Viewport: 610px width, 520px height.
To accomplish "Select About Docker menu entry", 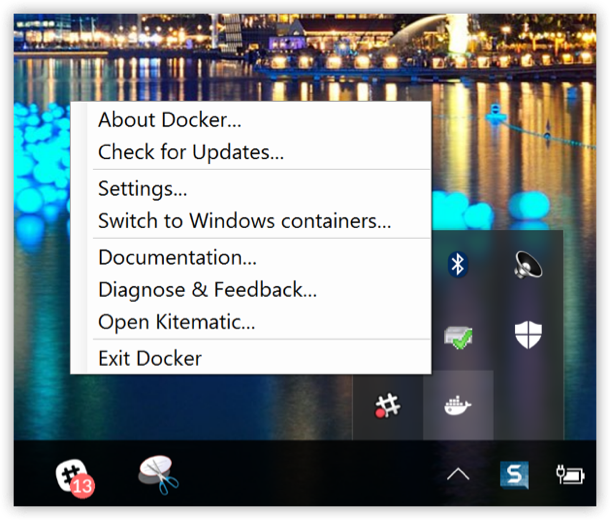I will pyautogui.click(x=170, y=120).
